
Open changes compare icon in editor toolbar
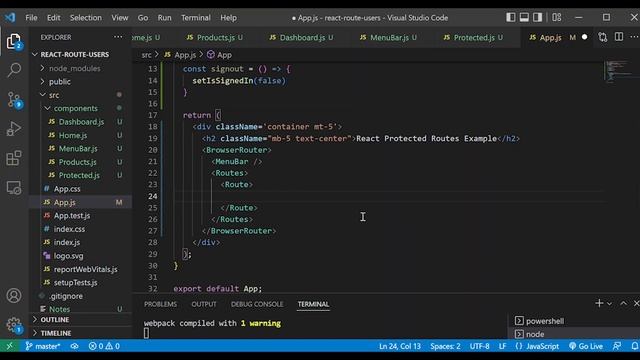tap(602, 37)
